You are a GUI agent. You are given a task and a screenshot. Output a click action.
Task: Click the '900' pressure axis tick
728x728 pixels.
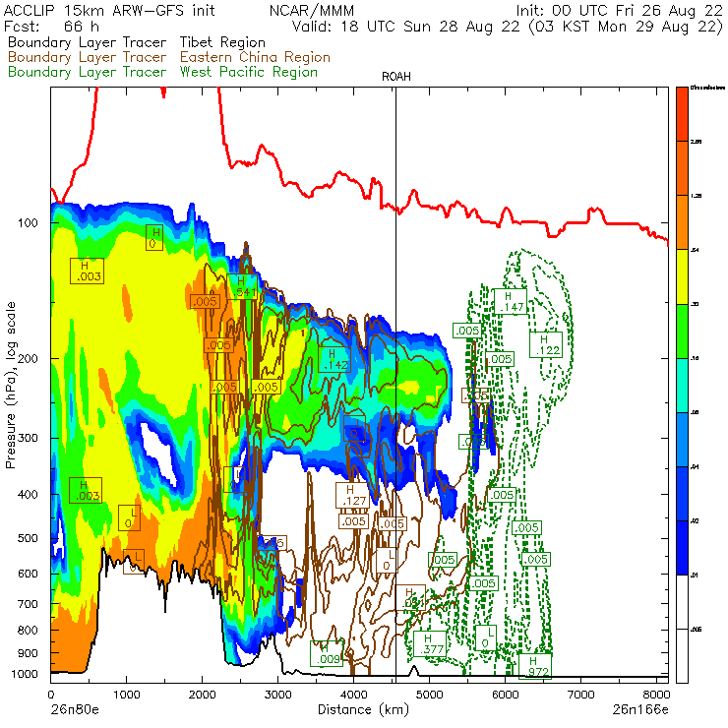(x=28, y=653)
